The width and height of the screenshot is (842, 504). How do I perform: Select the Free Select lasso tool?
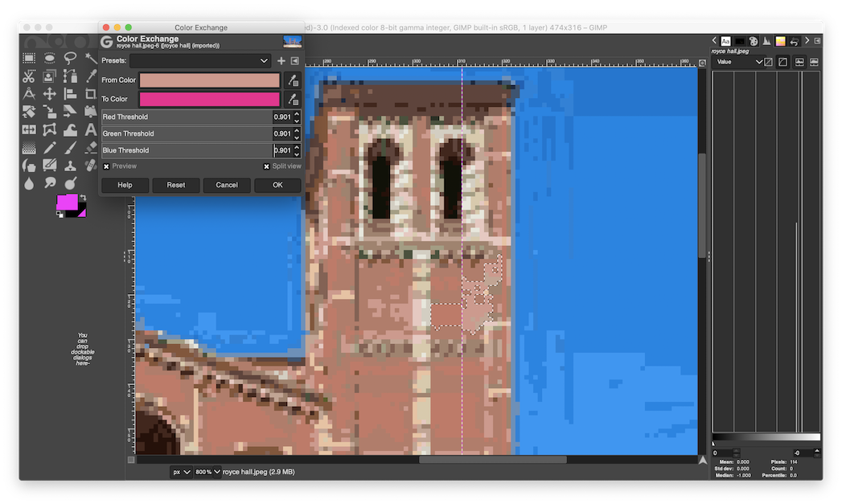tap(70, 58)
